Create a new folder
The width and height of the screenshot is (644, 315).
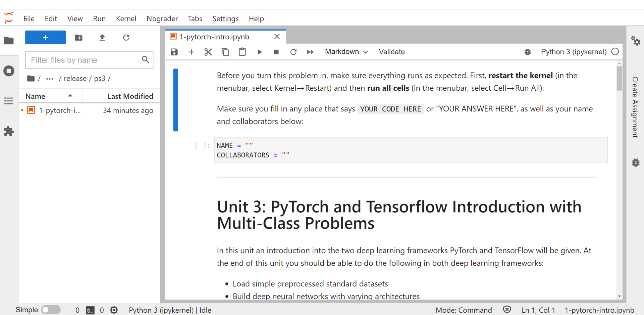[78, 37]
